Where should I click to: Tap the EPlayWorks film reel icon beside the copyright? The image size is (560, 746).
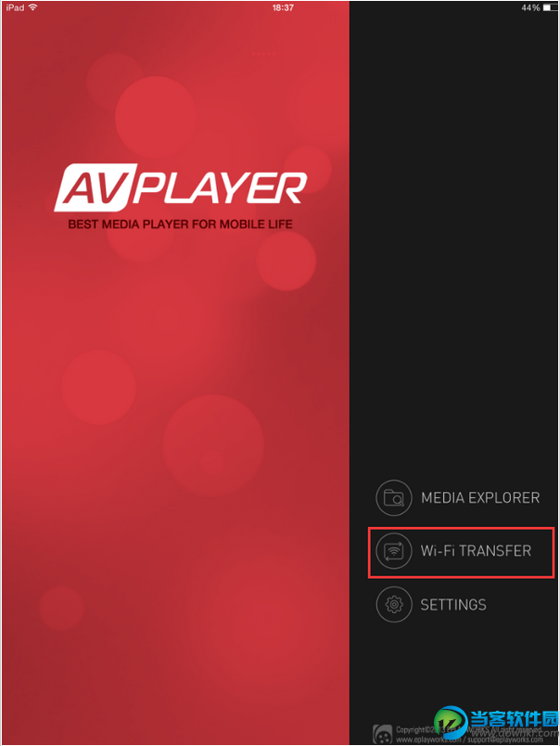(x=382, y=735)
